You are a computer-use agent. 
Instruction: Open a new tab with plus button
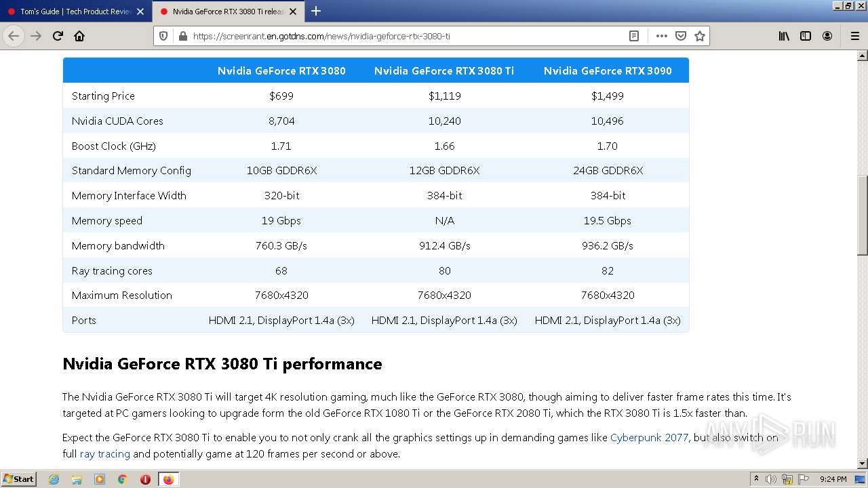(x=316, y=11)
